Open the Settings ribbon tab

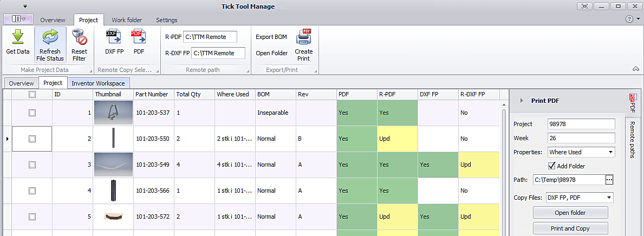click(x=167, y=20)
